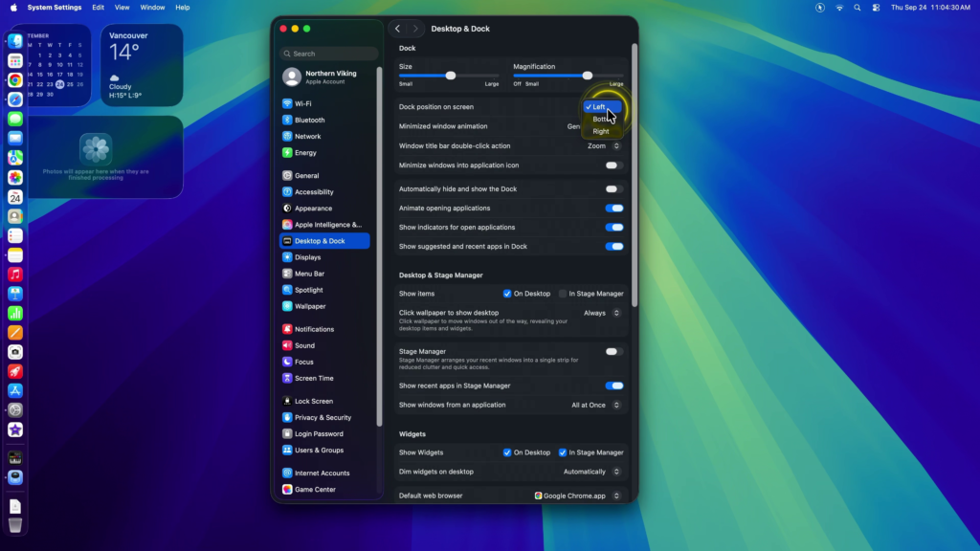Open Spotlight search in menu bar
Image resolution: width=980 pixels, height=551 pixels.
point(857,8)
